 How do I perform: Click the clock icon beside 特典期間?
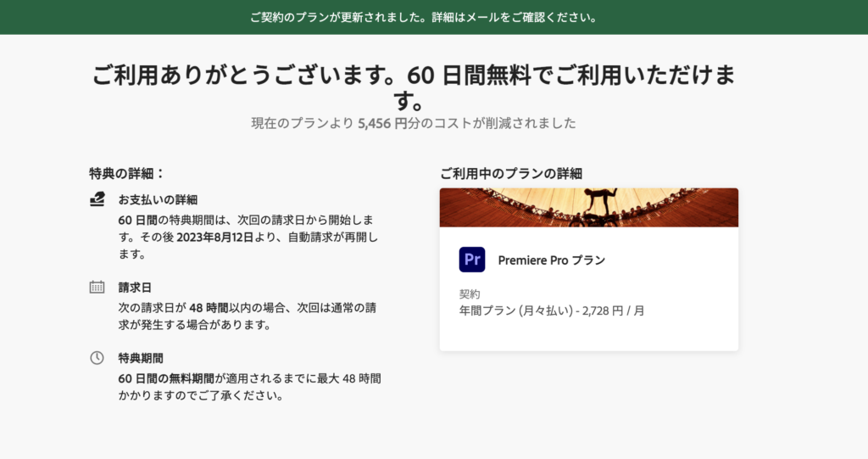point(97,358)
